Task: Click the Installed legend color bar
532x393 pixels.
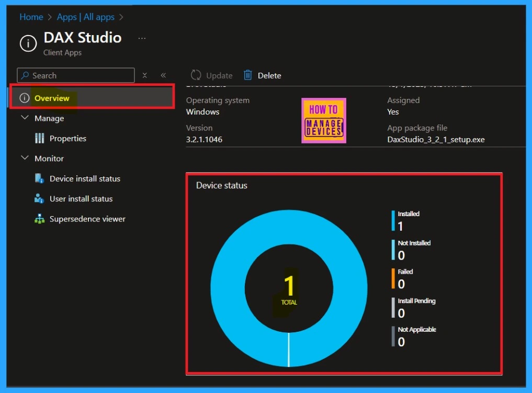Action: point(393,221)
